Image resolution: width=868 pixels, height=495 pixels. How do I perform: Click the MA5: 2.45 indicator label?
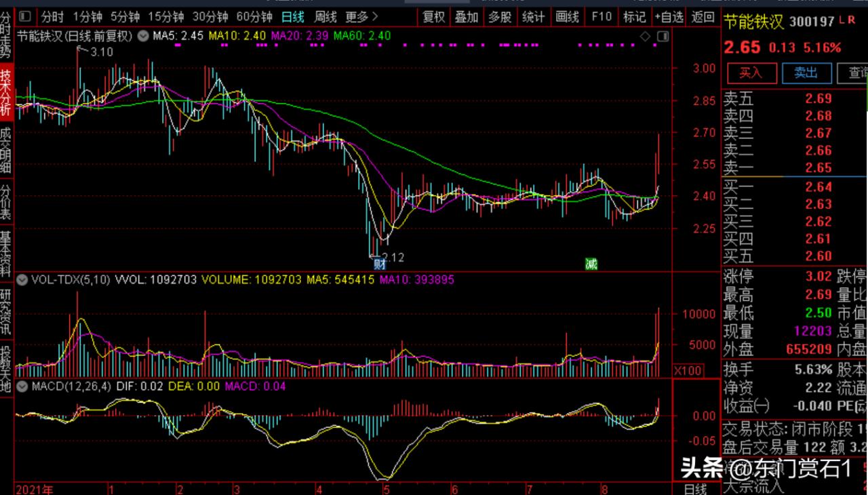coord(178,35)
